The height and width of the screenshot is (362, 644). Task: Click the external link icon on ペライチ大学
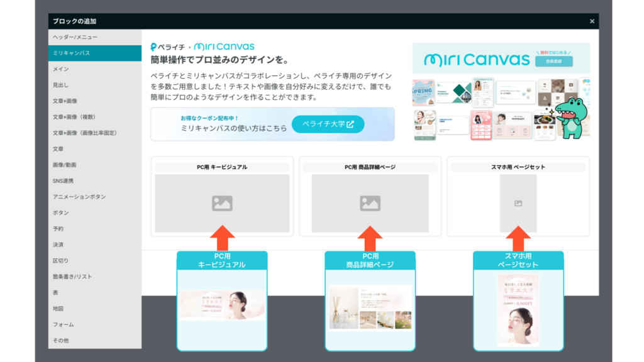350,124
